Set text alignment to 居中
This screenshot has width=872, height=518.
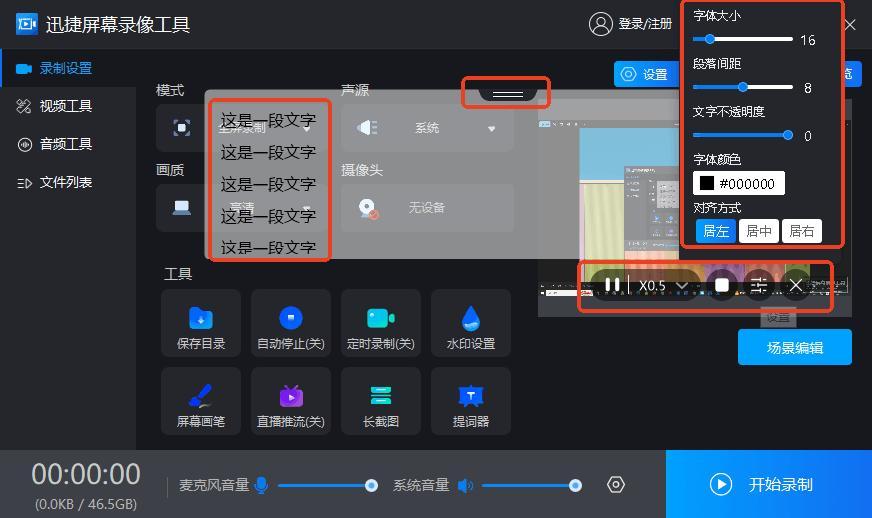[x=759, y=231]
